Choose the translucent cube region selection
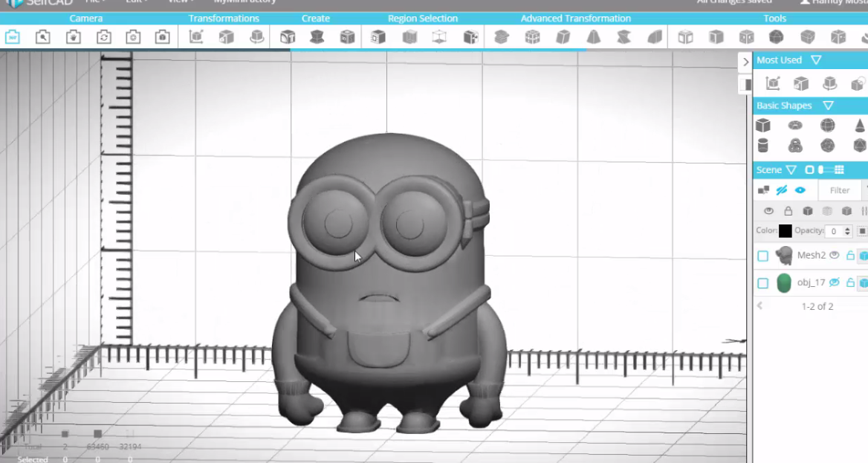Screen dimensions: 868x463 click(x=409, y=37)
